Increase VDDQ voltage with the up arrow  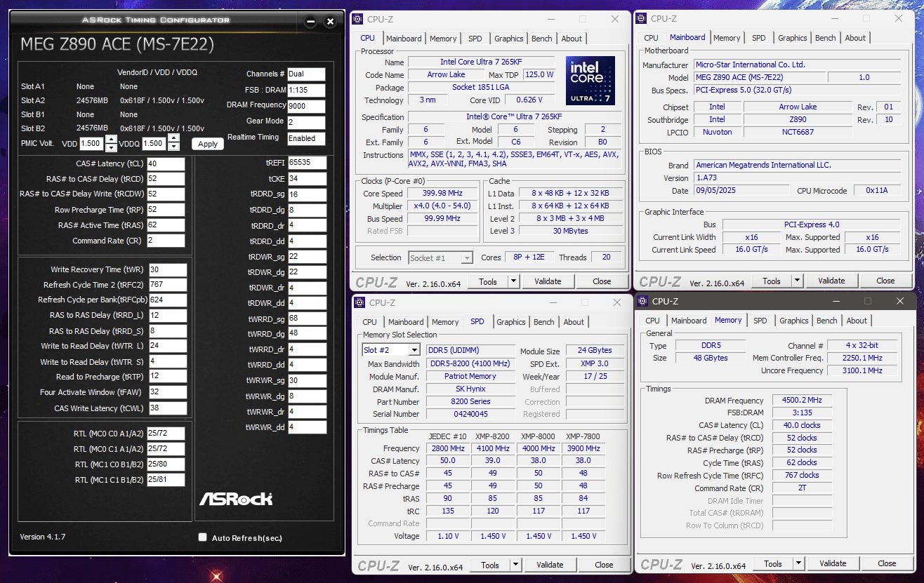pyautogui.click(x=173, y=140)
